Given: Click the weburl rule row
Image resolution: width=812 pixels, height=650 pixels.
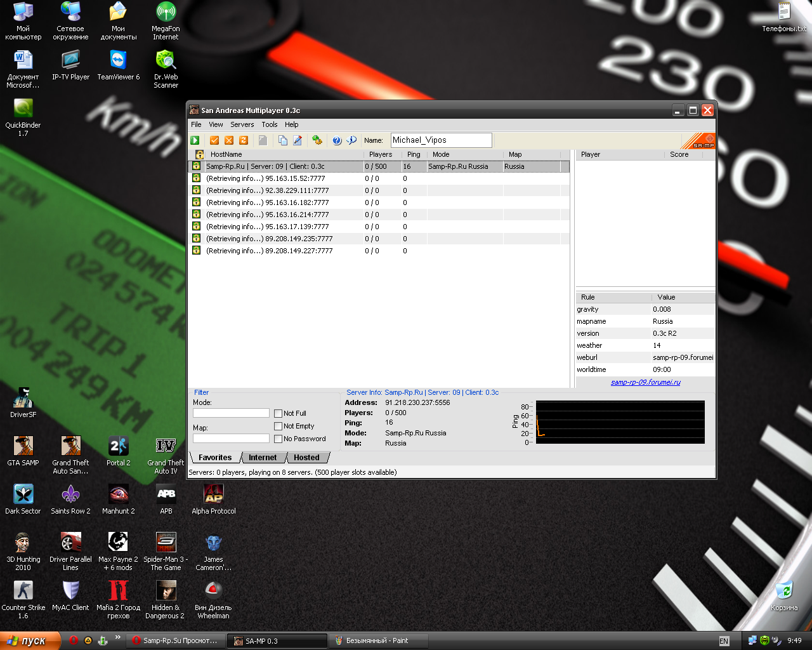Looking at the screenshot, I should pyautogui.click(x=645, y=357).
